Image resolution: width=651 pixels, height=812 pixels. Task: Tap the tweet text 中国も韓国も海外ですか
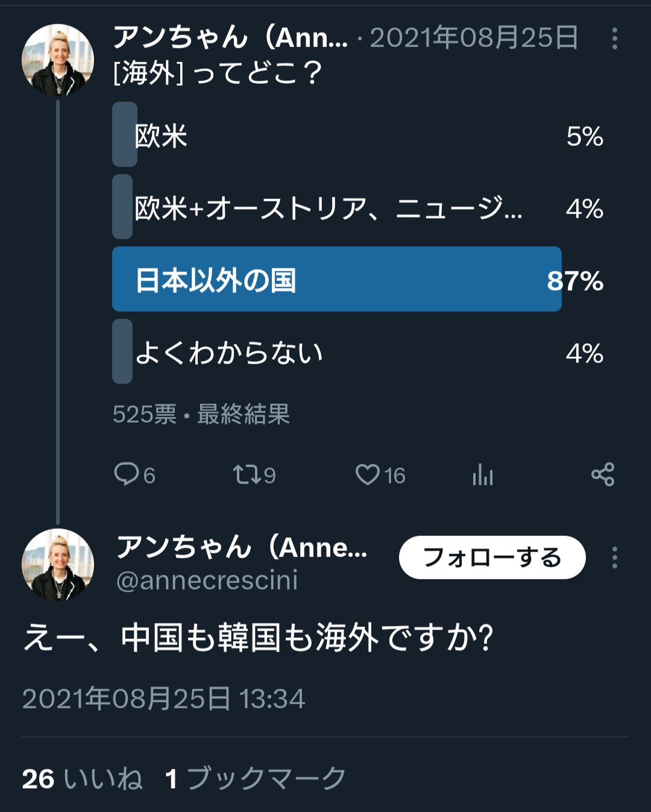point(258,638)
